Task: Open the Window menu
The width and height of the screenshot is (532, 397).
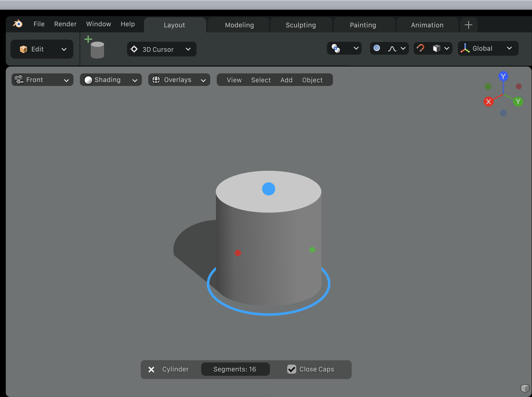Action: pyautogui.click(x=99, y=24)
